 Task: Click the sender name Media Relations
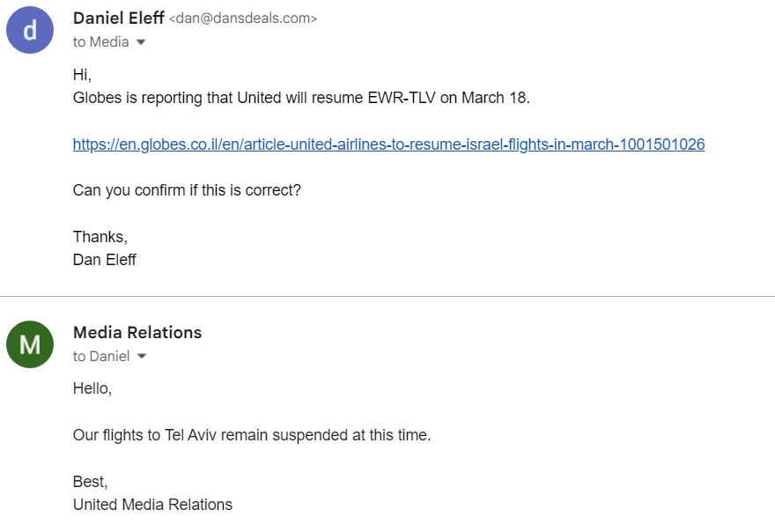(x=137, y=333)
